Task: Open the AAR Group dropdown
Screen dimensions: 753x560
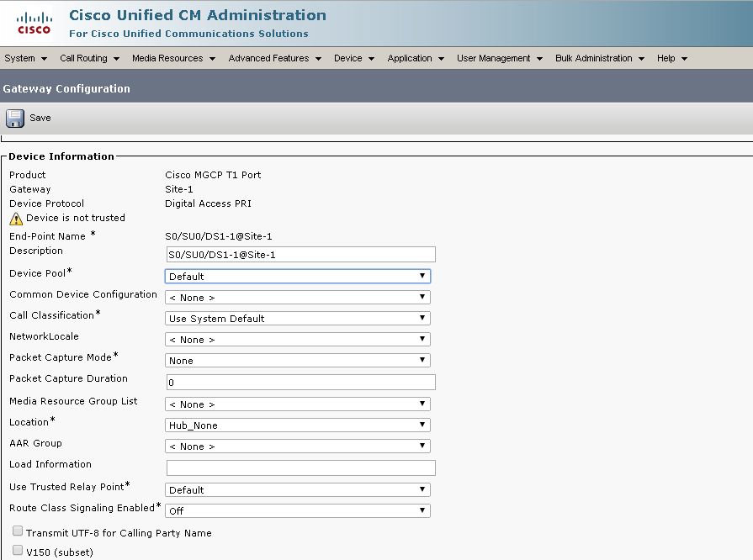Action: pyautogui.click(x=297, y=446)
